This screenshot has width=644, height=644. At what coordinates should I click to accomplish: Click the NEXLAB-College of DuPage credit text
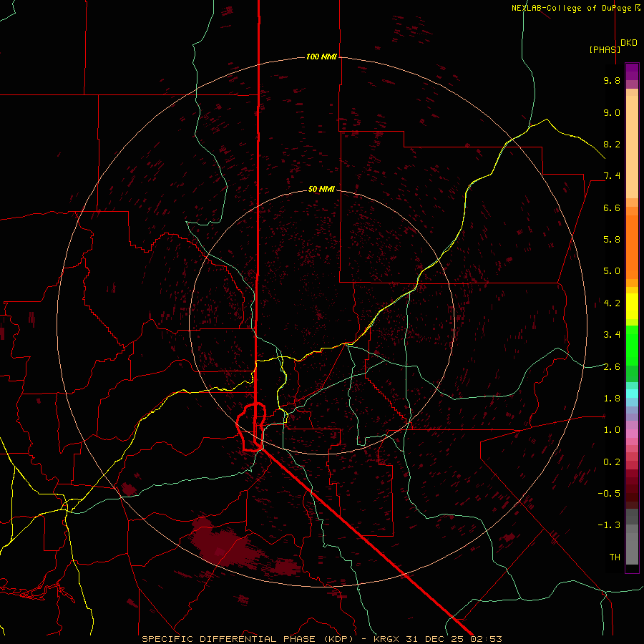pos(571,8)
